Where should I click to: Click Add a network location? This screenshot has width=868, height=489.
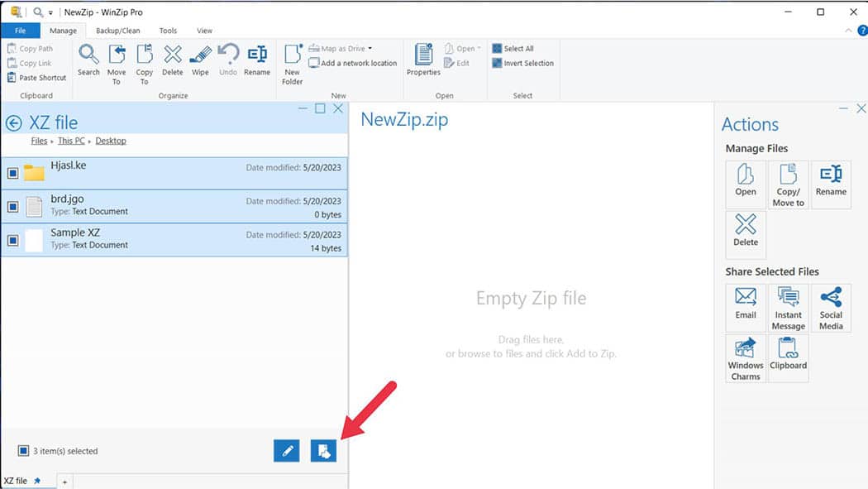pyautogui.click(x=353, y=63)
